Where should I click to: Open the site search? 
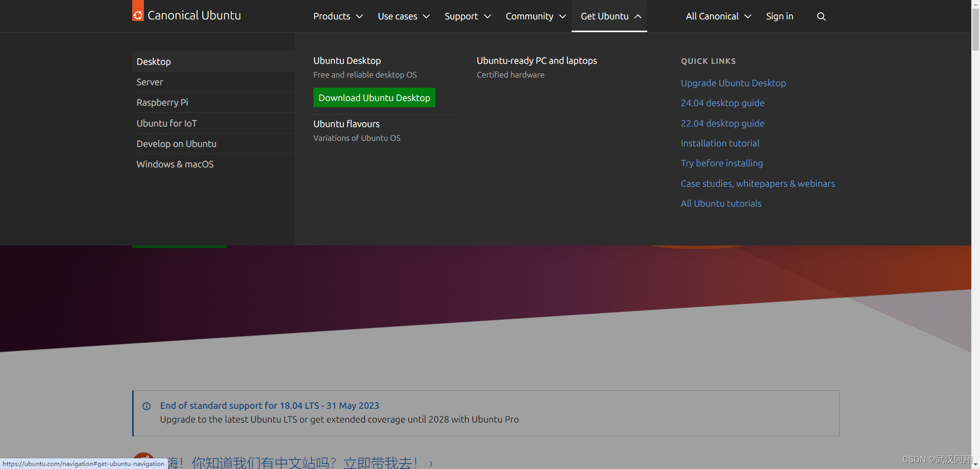coord(821,16)
